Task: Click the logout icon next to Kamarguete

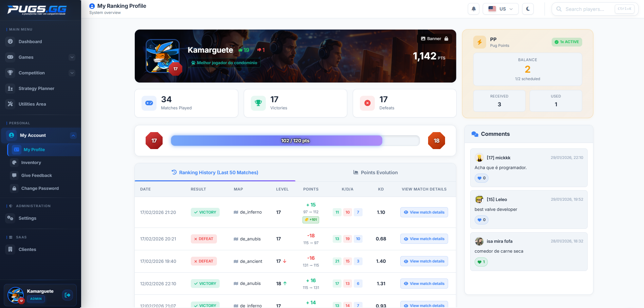Action: [67, 295]
